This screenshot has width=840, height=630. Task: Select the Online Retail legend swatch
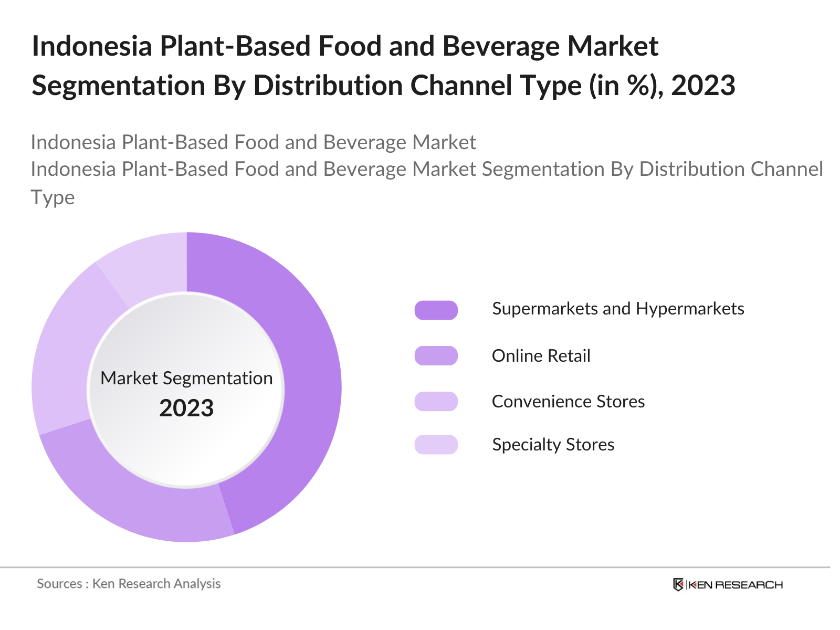click(437, 355)
